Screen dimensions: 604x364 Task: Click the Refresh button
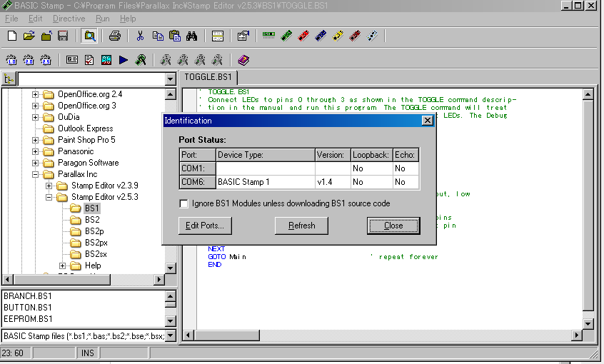(x=301, y=226)
